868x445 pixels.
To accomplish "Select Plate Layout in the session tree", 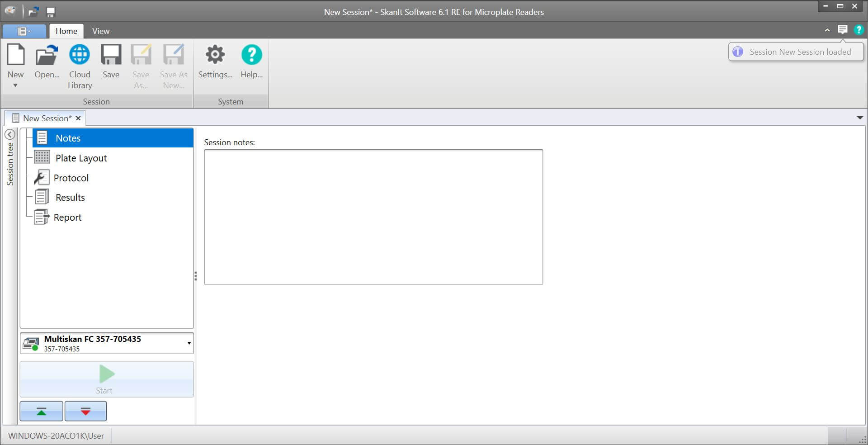I will (x=81, y=158).
